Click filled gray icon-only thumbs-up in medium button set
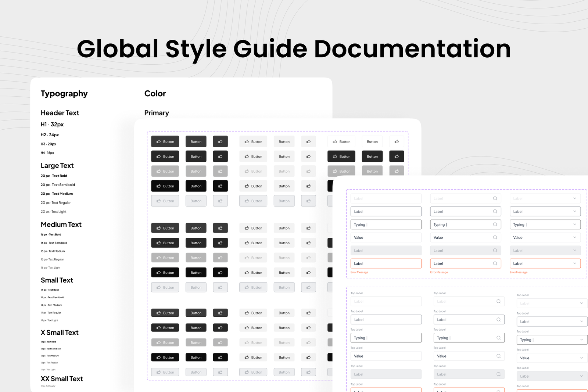Image resolution: width=588 pixels, height=392 pixels. point(220,258)
